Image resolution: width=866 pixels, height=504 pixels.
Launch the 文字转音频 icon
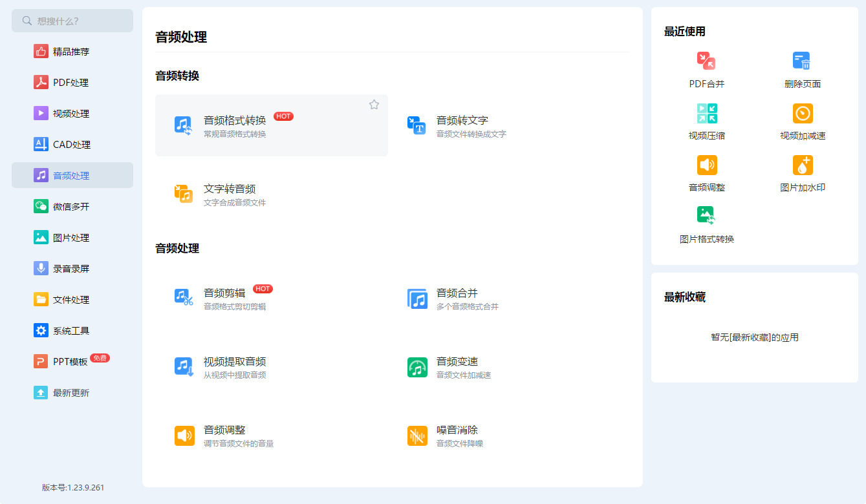(184, 194)
